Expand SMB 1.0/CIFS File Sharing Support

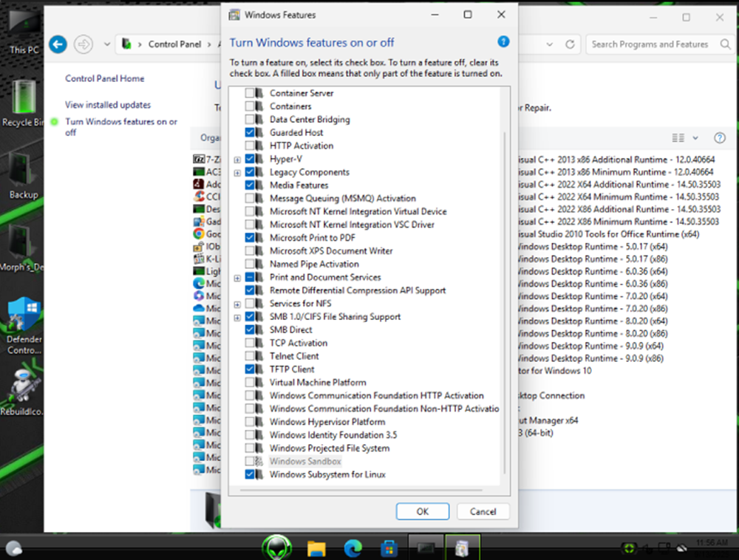[237, 317]
